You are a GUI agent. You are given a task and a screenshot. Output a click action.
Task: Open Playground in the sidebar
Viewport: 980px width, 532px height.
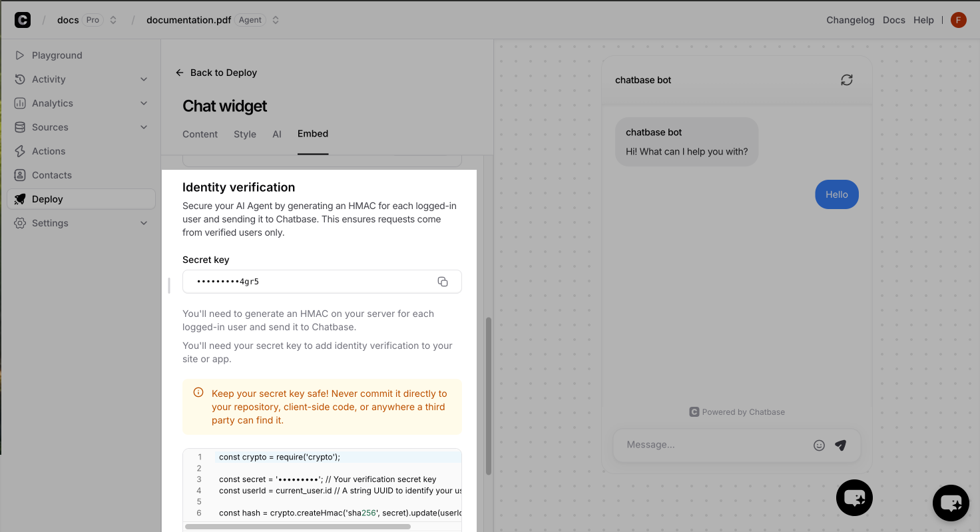(x=81, y=55)
